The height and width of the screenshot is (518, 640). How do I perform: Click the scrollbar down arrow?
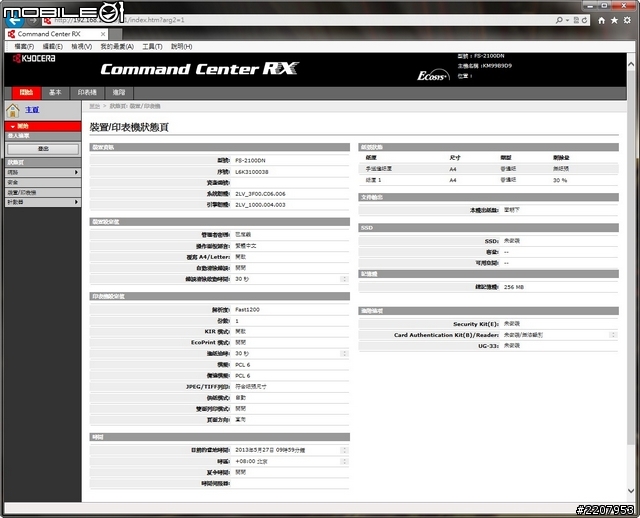coord(631,491)
